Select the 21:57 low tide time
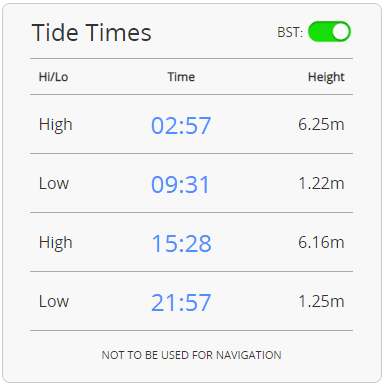The image size is (385, 386). coord(181,302)
